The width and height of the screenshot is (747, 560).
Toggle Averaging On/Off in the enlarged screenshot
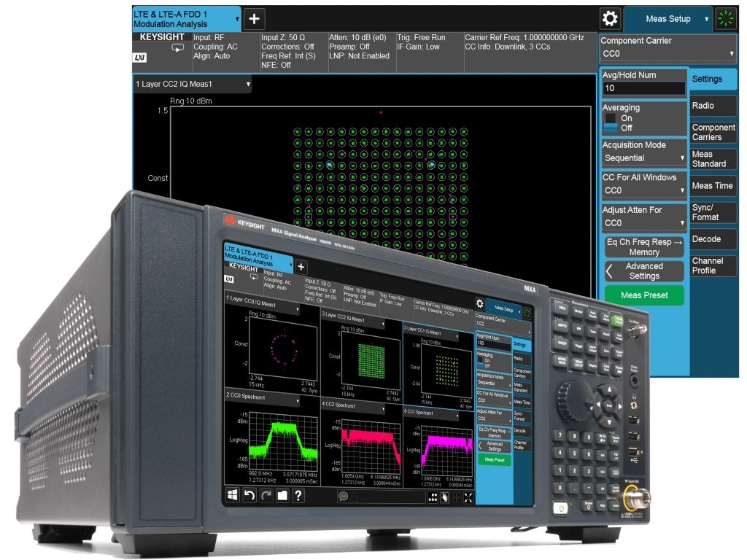(611, 122)
